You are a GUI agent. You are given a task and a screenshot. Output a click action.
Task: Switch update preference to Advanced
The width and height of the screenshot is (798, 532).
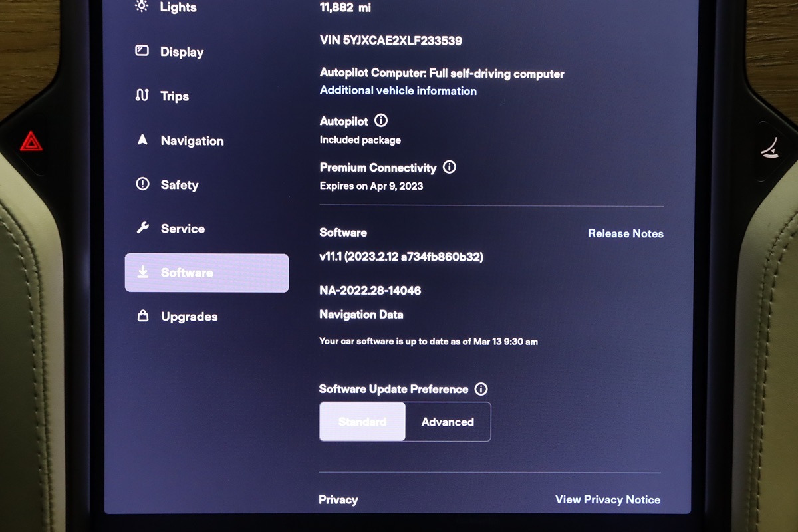448,422
